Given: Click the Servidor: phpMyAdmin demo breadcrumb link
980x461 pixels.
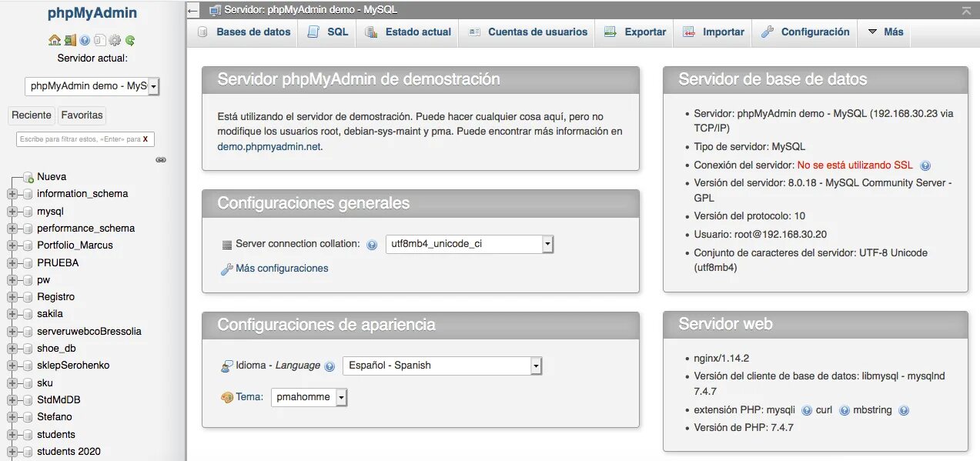Looking at the screenshot, I should click(311, 10).
